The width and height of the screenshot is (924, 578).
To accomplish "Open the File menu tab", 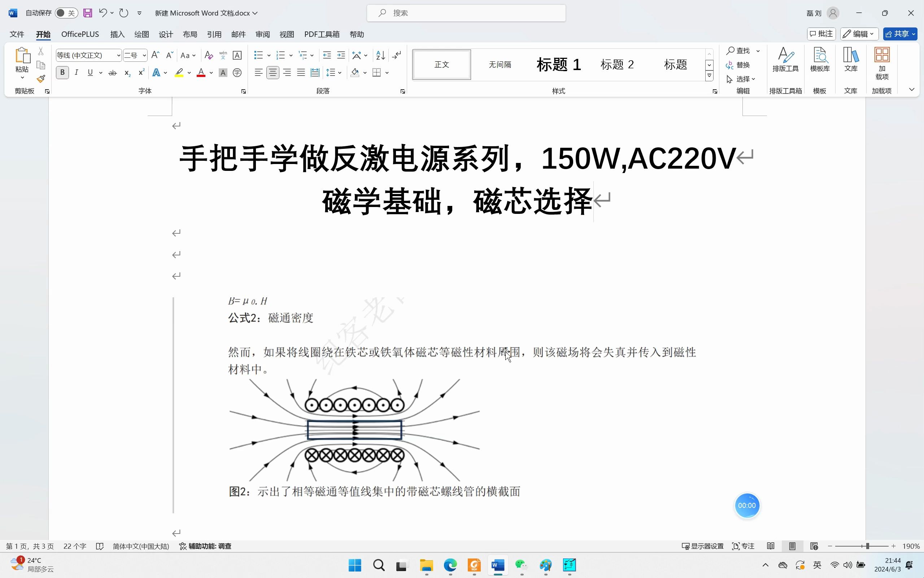I will (17, 34).
